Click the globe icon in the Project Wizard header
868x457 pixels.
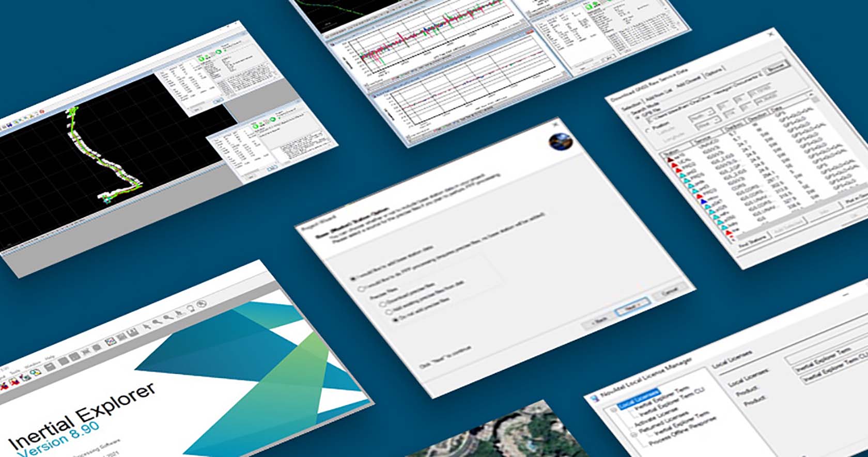point(561,141)
